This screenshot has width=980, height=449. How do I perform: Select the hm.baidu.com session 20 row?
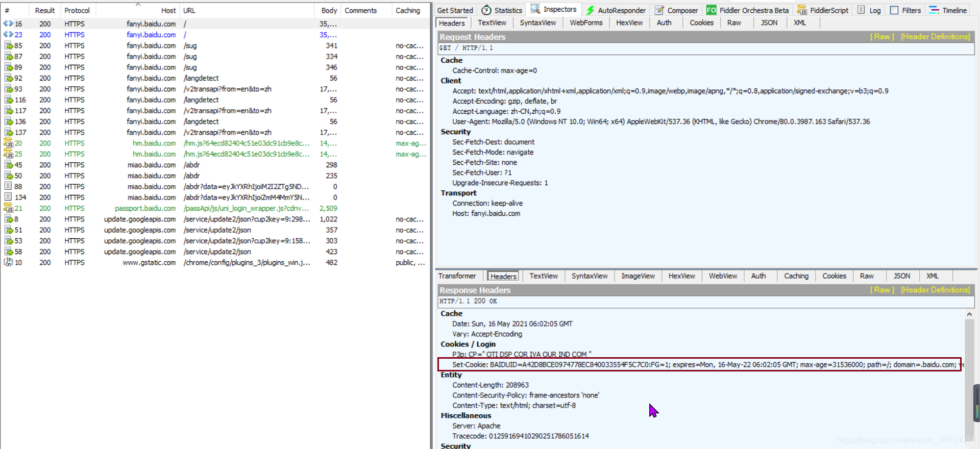coord(215,143)
